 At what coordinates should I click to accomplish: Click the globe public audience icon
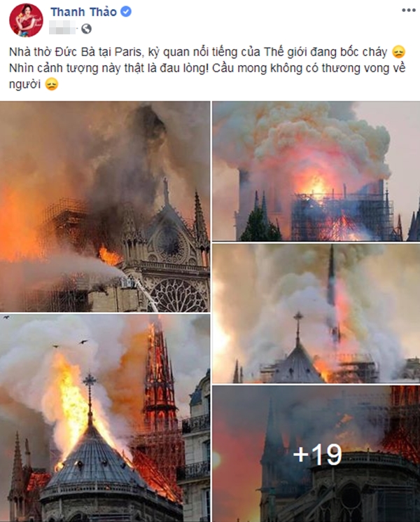point(86,29)
